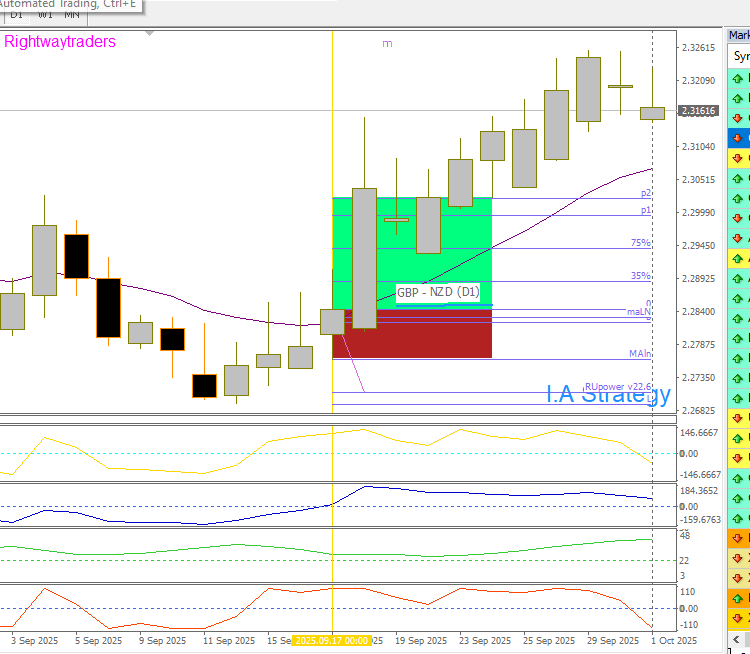Click the Symbol column header
Viewport: 750px width, 654px height.
click(741, 57)
